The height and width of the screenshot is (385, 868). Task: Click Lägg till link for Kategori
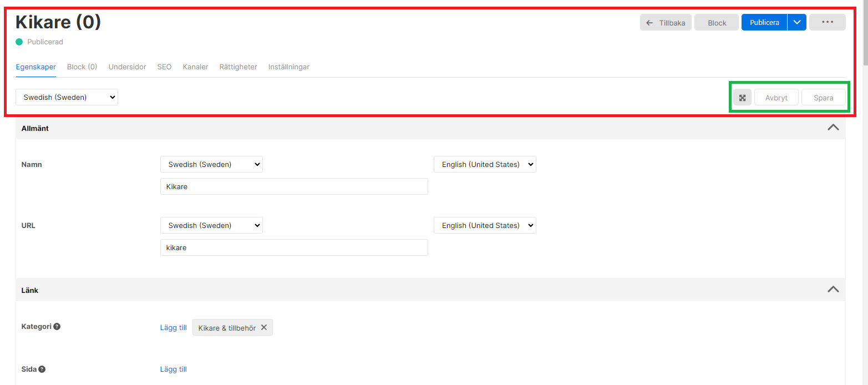click(173, 327)
